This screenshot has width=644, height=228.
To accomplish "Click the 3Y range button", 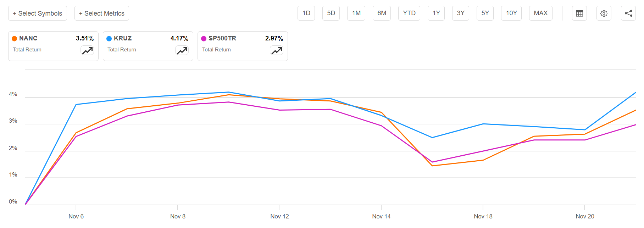I will 460,13.
